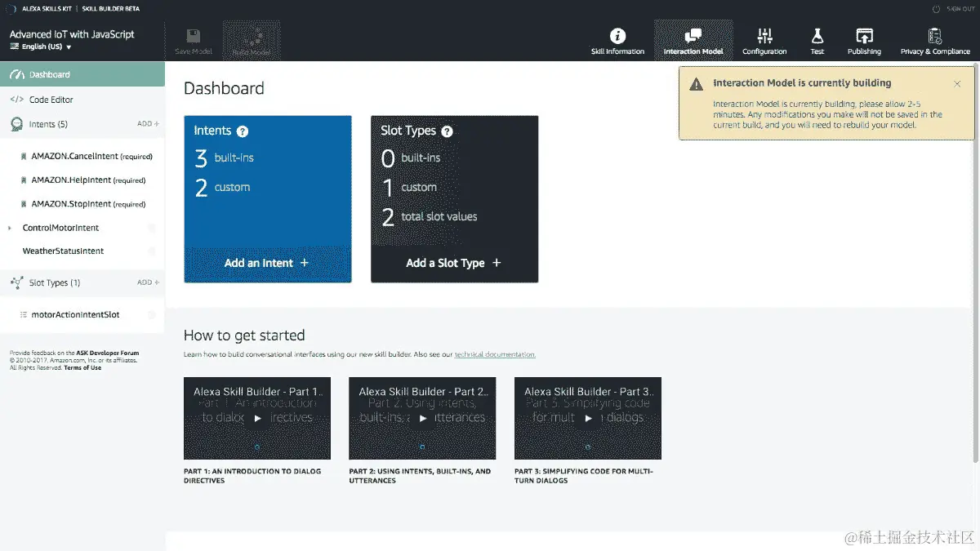This screenshot has width=980, height=551.
Task: Expand the ControlMotorIntent tree item
Action: (10, 228)
